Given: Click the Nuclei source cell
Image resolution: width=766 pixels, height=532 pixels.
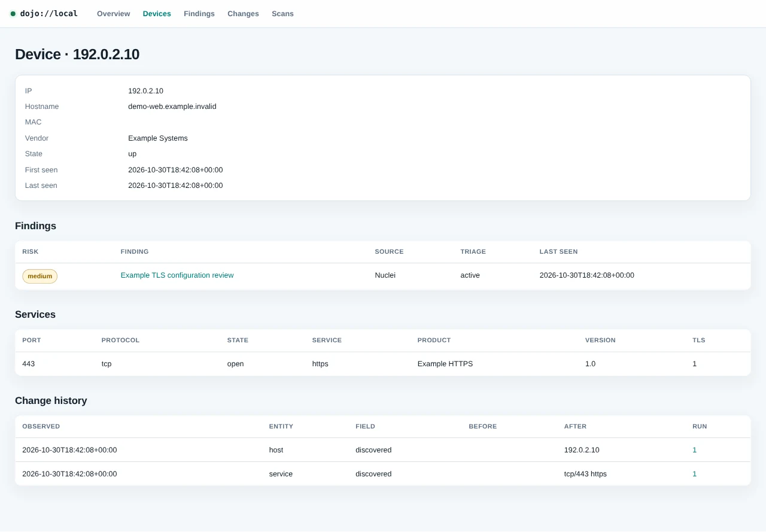Looking at the screenshot, I should click(x=385, y=275).
